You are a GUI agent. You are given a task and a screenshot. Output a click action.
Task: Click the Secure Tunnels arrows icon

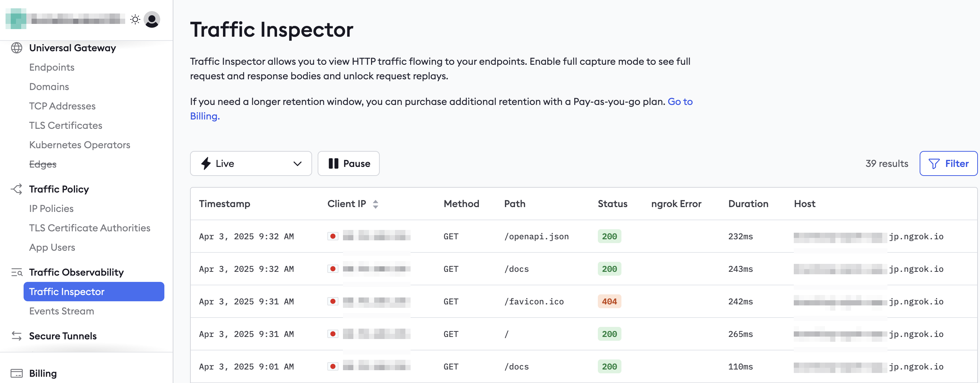[16, 336]
